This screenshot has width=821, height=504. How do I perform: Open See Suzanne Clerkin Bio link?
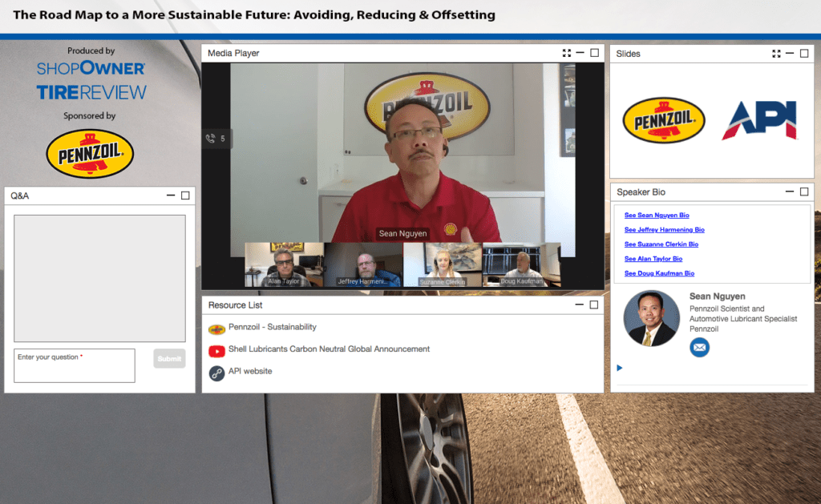[x=661, y=244]
